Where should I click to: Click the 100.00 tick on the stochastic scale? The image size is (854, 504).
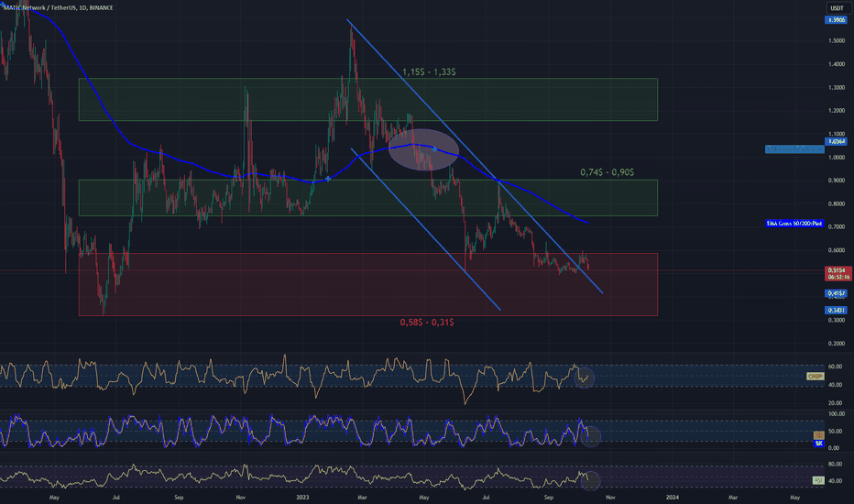coord(837,414)
